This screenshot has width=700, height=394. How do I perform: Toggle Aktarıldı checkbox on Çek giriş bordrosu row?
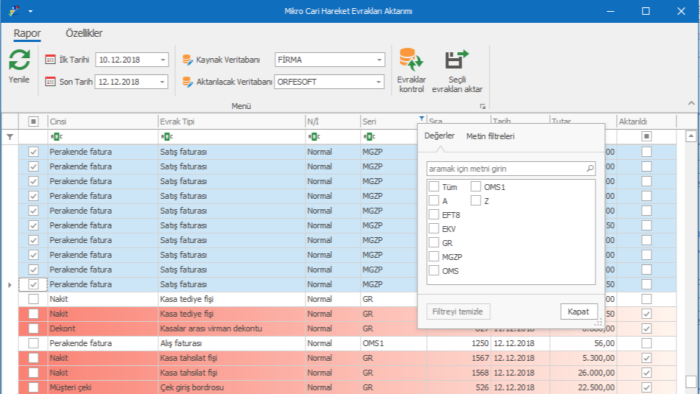click(x=646, y=387)
